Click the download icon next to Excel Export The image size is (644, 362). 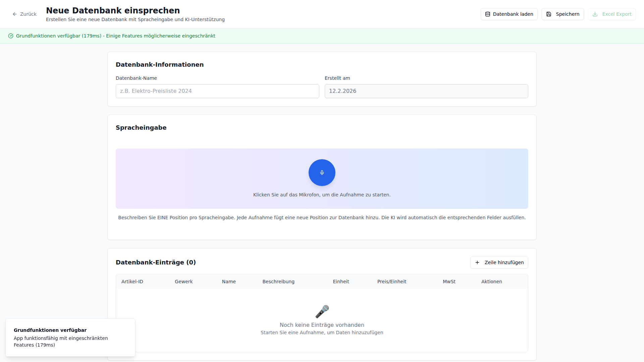click(x=595, y=14)
